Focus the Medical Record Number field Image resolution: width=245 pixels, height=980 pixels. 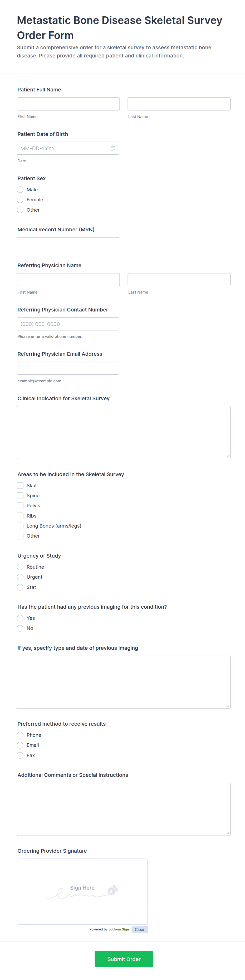pos(68,243)
